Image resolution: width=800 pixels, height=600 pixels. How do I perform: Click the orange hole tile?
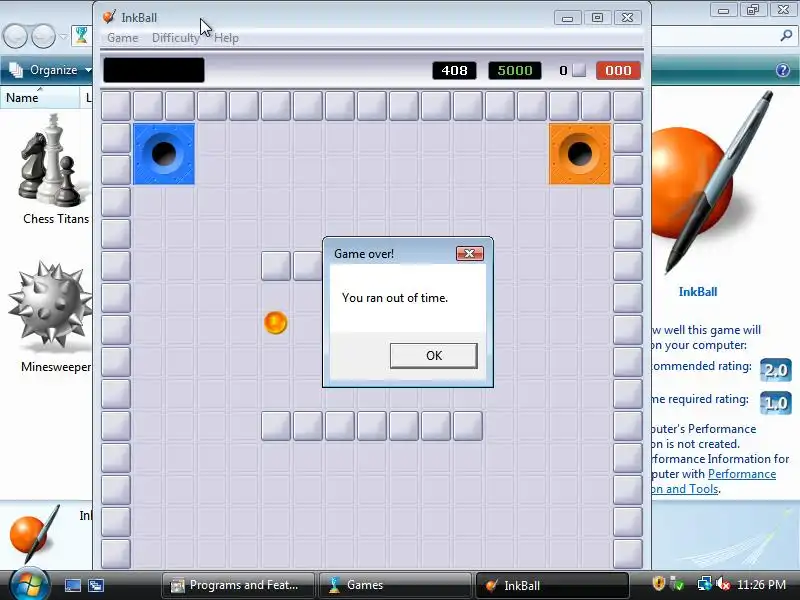(x=580, y=154)
